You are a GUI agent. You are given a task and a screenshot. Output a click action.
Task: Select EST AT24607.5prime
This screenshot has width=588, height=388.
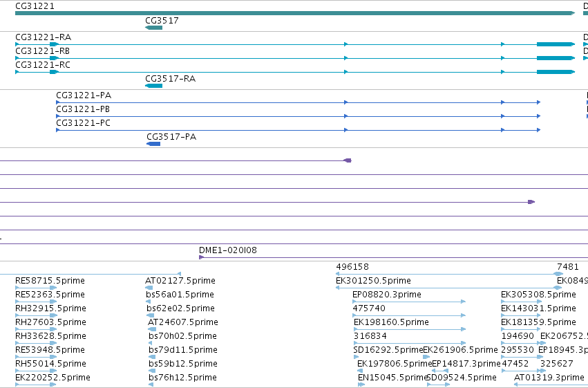[183, 322]
